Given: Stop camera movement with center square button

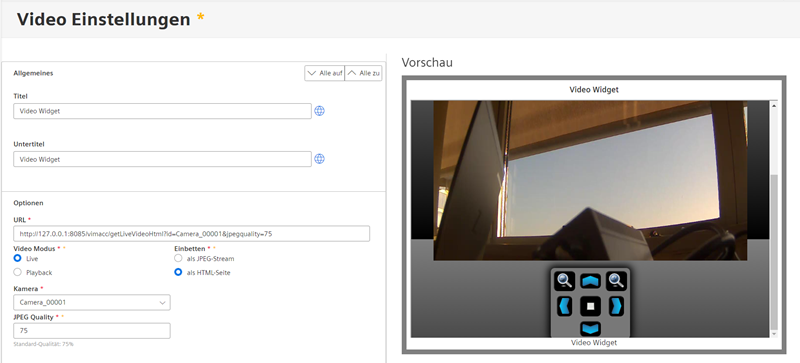Looking at the screenshot, I should pyautogui.click(x=590, y=306).
